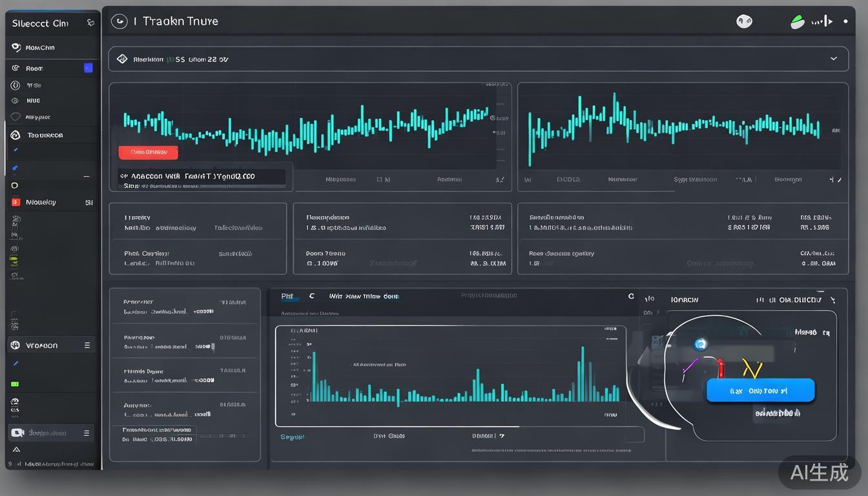Toggle the blue square indicator in the Roer row
This screenshot has width=868, height=496.
pos(88,68)
